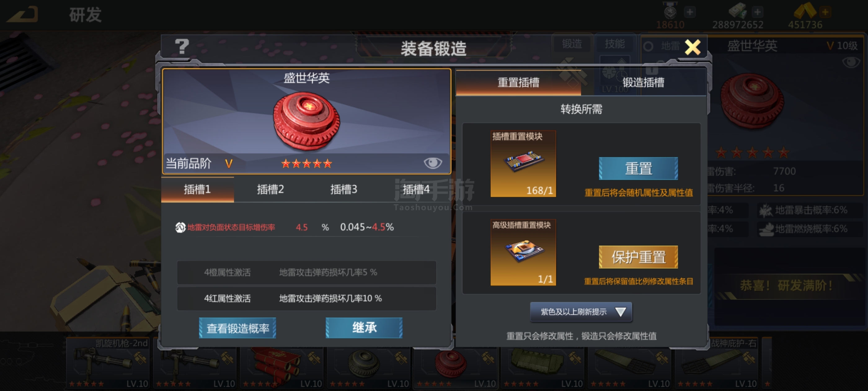The width and height of the screenshot is (868, 391).
Task: Click the dropdown triangle arrow of 紫色及以上刷新提示
Action: tap(620, 312)
